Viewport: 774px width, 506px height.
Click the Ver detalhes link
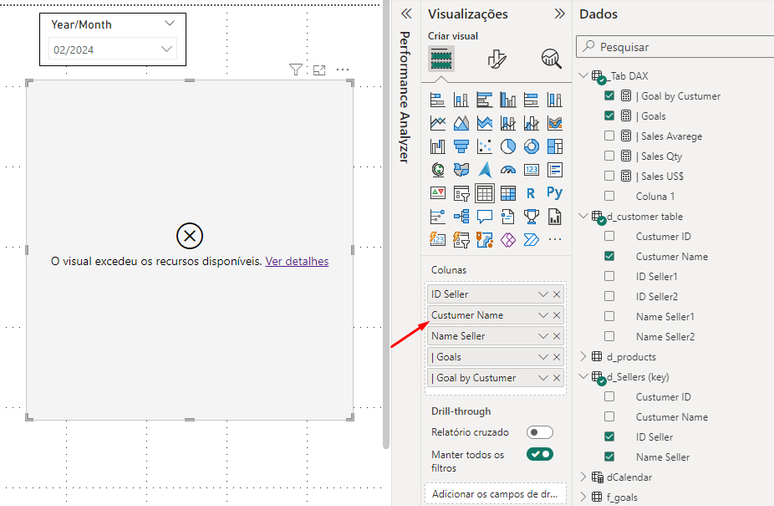[x=297, y=261]
